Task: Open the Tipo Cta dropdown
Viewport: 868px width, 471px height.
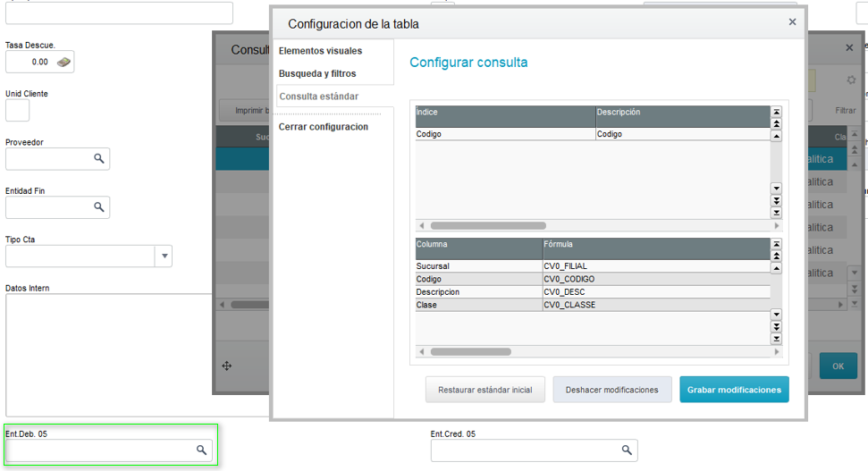Action: pyautogui.click(x=164, y=256)
